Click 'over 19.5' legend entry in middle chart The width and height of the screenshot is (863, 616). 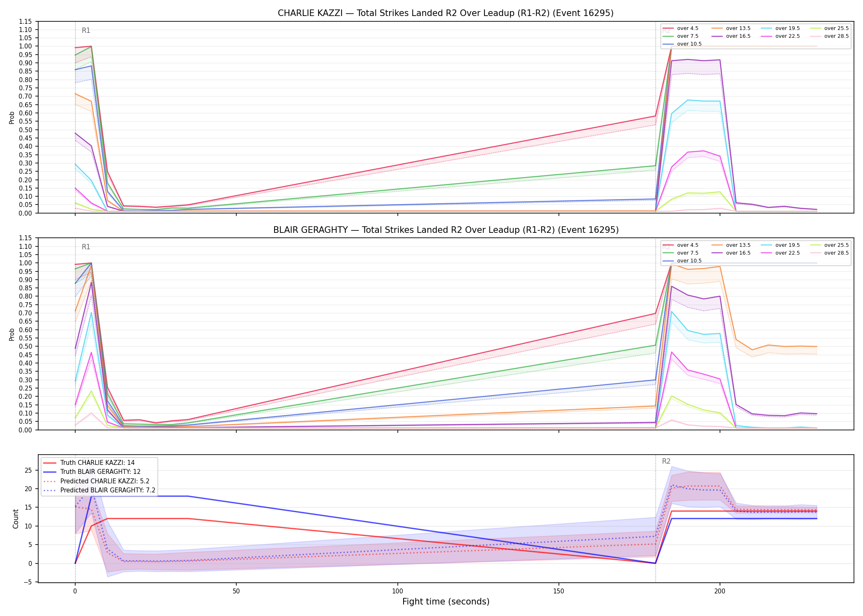[x=780, y=245]
